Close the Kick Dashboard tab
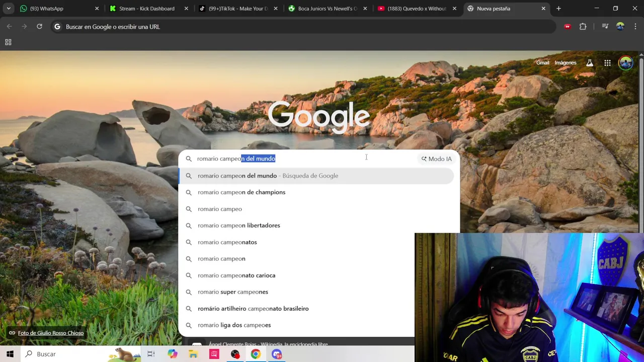 click(186, 9)
